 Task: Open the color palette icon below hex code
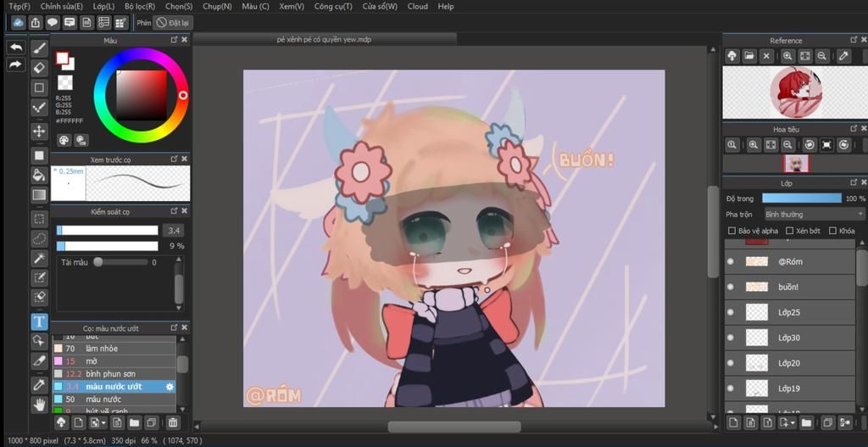coord(64,140)
